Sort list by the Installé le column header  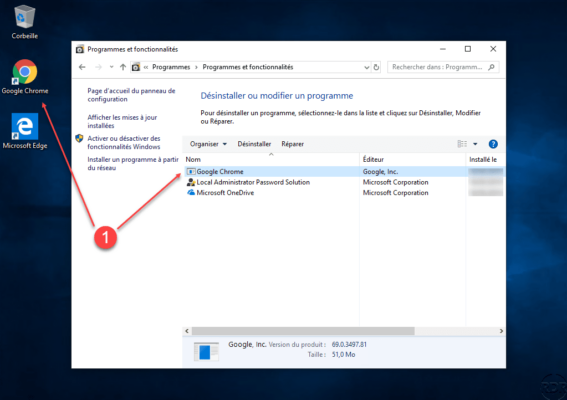485,159
